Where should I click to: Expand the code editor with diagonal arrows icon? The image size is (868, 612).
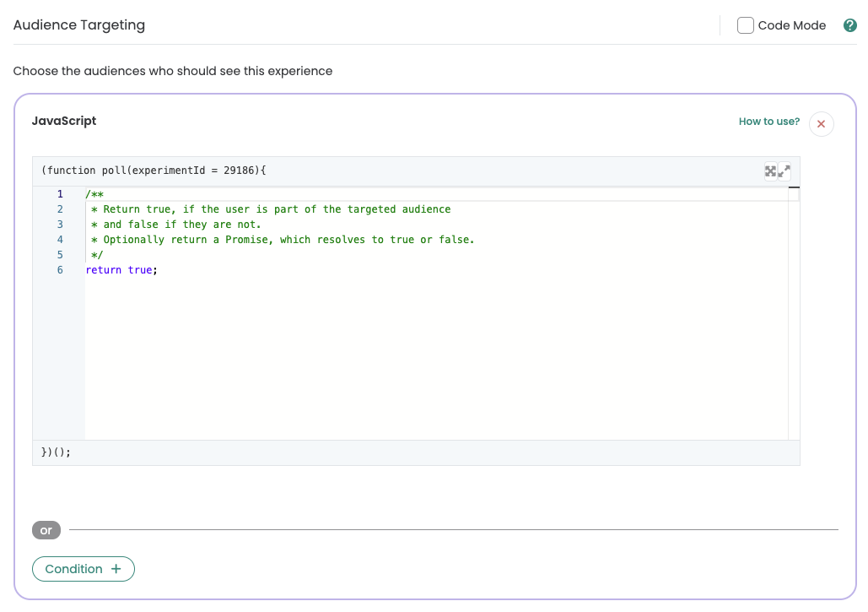click(x=784, y=171)
